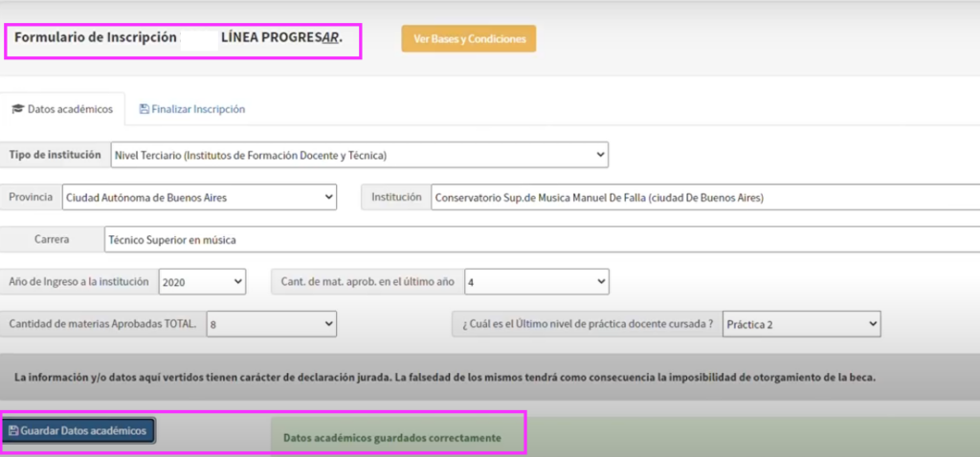Open the Provincia dropdown showing Ciudad Autónoma
Image resolution: width=980 pixels, height=457 pixels.
(x=199, y=197)
